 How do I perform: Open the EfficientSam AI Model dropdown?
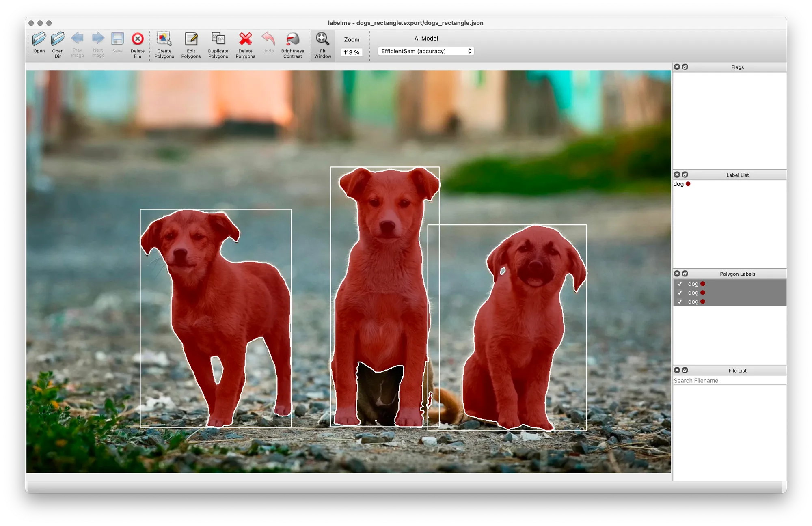point(425,51)
